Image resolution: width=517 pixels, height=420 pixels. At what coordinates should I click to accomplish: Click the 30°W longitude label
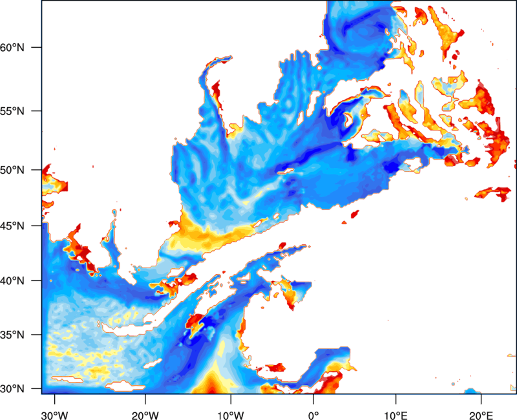pyautogui.click(x=54, y=415)
